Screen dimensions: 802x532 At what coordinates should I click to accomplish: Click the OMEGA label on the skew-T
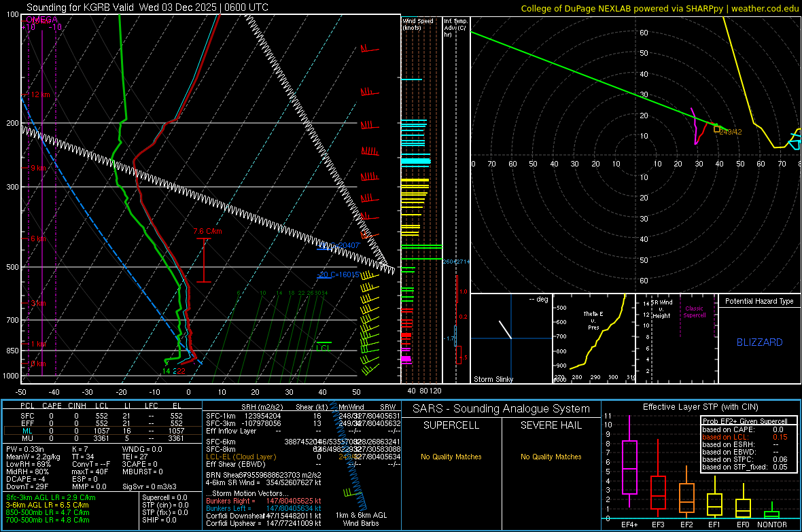(41, 20)
